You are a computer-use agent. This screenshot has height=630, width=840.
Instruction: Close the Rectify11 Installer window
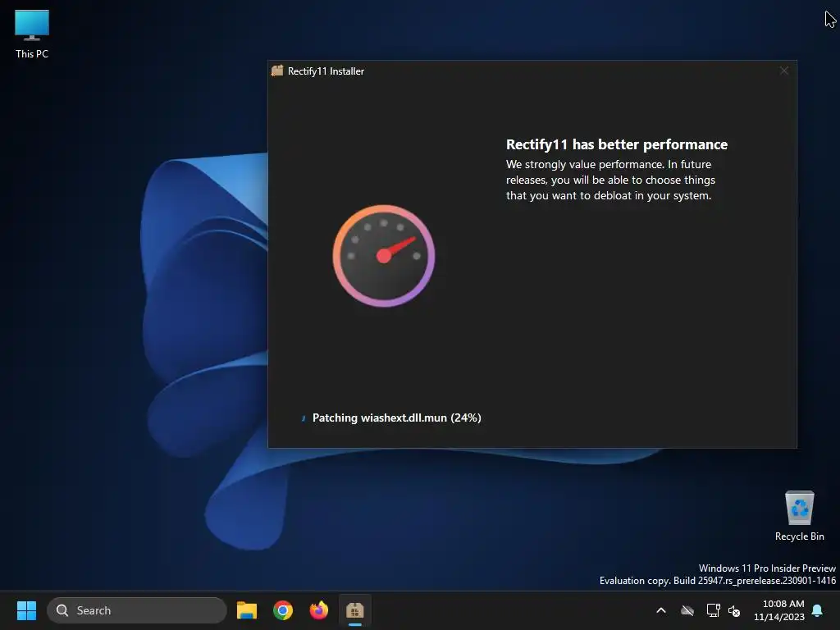pyautogui.click(x=783, y=71)
